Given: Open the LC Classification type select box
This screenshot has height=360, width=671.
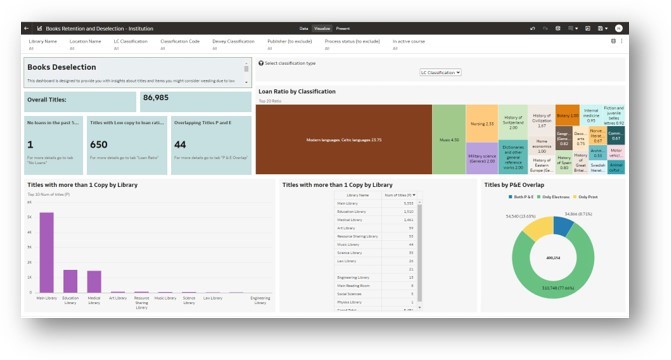Looking at the screenshot, I should coord(440,73).
